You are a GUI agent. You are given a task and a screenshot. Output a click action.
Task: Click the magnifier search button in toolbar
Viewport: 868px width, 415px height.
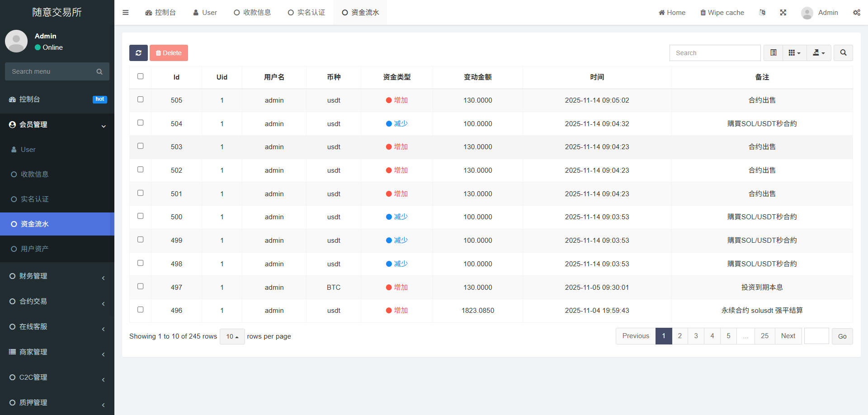pyautogui.click(x=843, y=53)
